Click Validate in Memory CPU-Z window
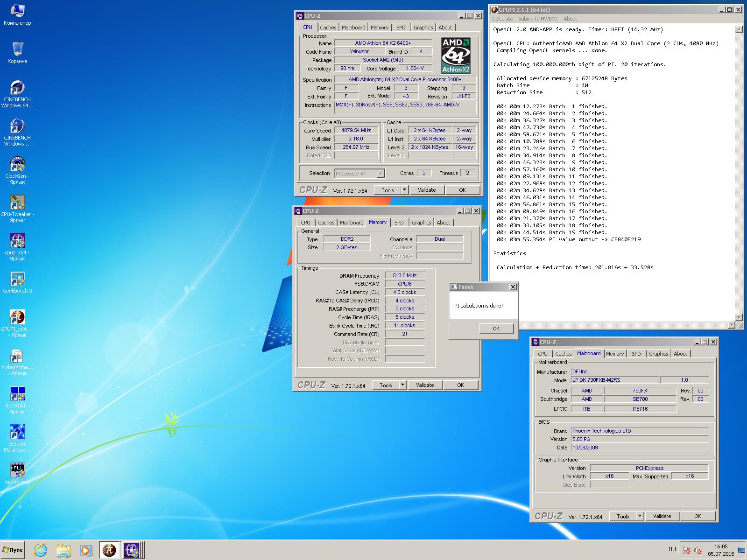This screenshot has width=747, height=560. (425, 385)
